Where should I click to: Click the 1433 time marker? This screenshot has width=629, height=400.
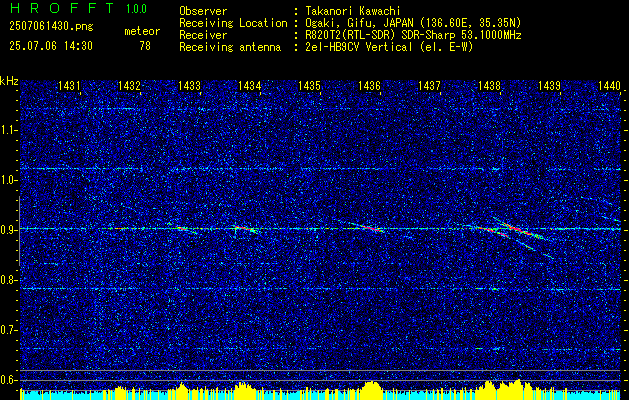[x=189, y=85]
